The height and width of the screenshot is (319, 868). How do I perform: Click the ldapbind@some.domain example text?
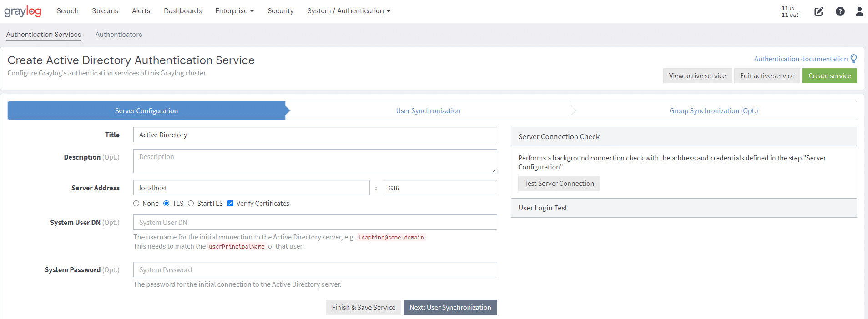tap(391, 238)
